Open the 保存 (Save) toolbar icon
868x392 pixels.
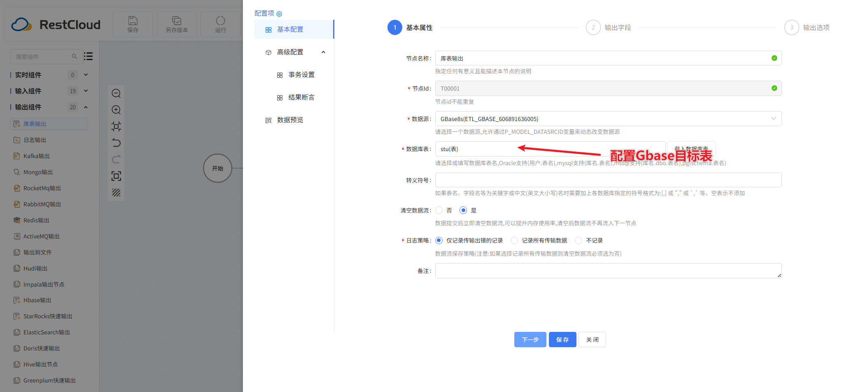coord(133,24)
